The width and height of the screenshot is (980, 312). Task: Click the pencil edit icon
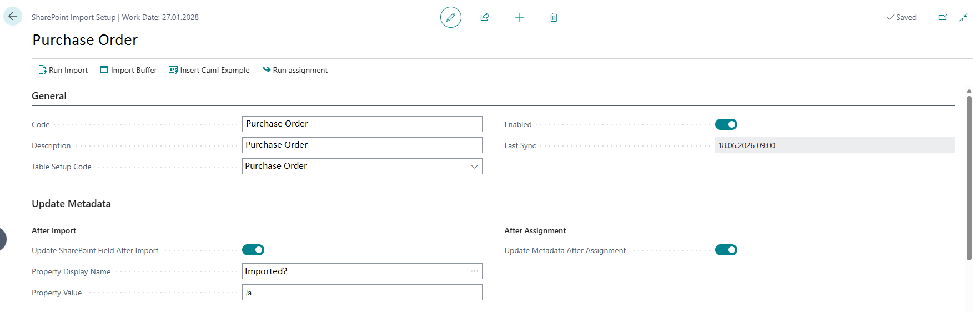click(451, 17)
